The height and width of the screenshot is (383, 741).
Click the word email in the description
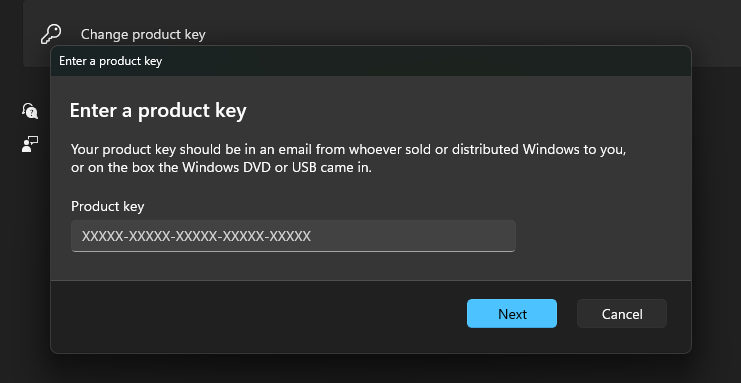[295, 149]
